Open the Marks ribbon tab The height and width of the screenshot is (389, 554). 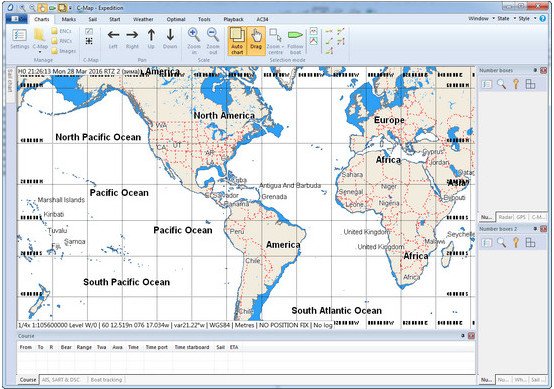(x=69, y=19)
